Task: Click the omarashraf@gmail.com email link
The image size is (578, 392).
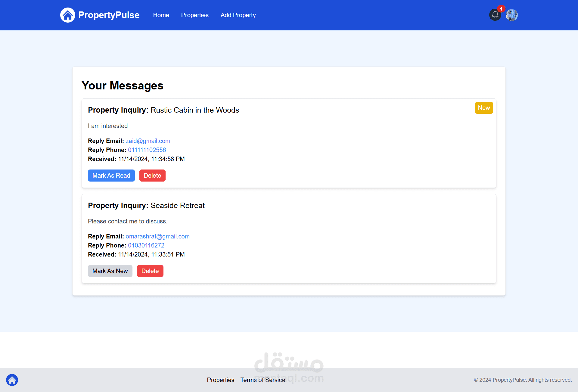Action: [157, 236]
